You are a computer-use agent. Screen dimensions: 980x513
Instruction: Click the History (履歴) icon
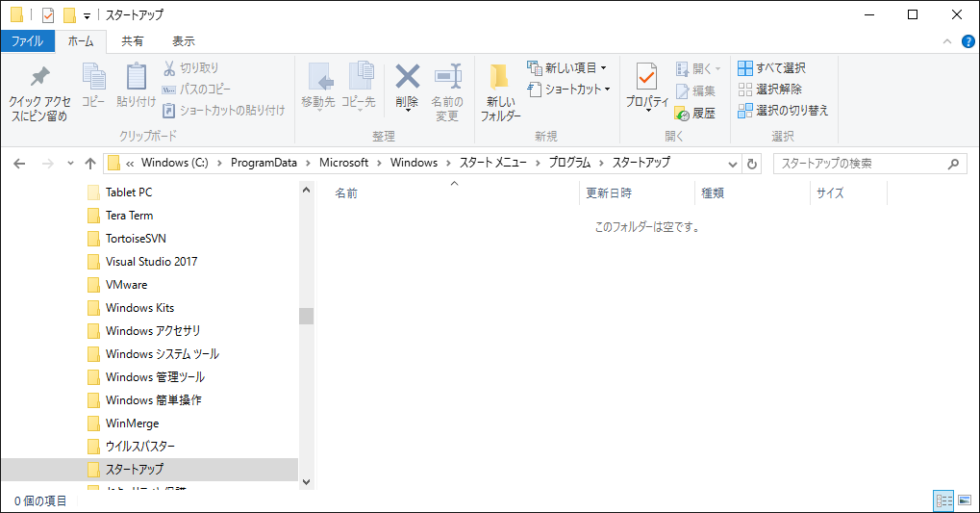point(682,113)
